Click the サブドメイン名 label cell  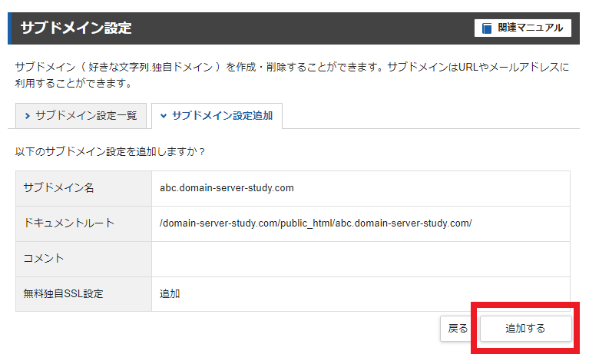[x=84, y=188]
